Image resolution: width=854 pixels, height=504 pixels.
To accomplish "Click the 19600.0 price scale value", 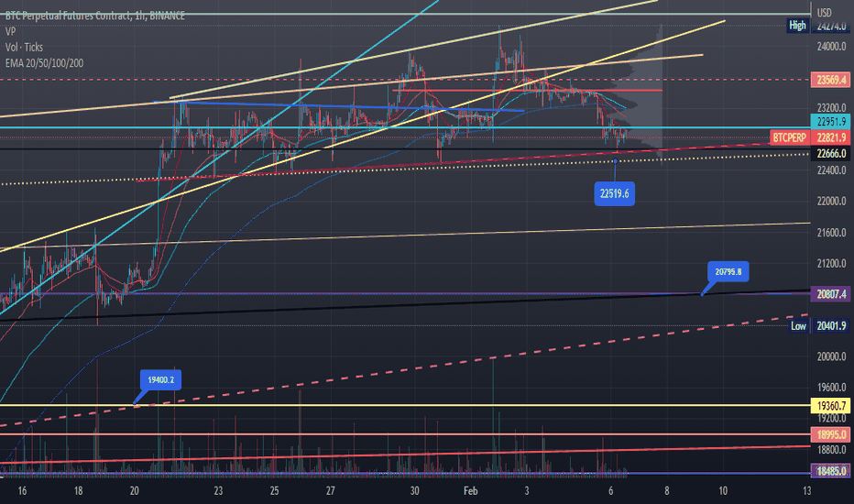I will pos(831,388).
